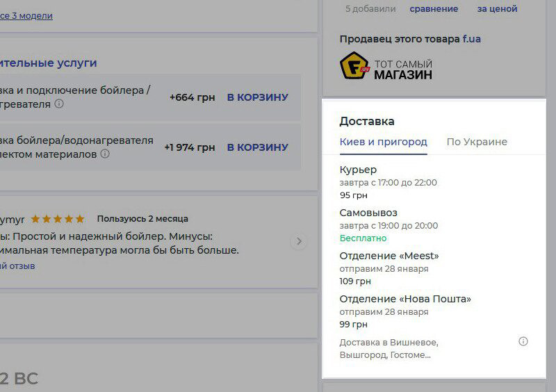
Task: Select Отделение «Meest» delivery option
Action: tap(389, 256)
